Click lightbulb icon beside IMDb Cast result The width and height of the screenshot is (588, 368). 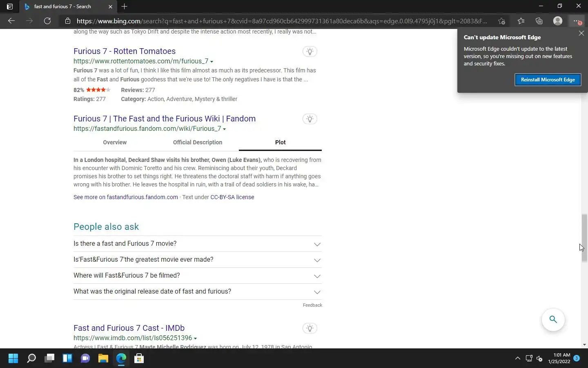[310, 328]
